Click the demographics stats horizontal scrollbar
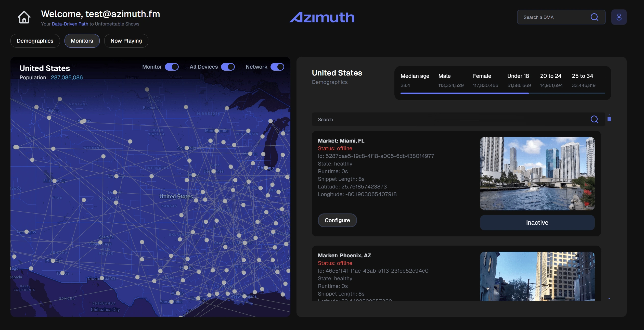This screenshot has width=644, height=330. [x=465, y=93]
